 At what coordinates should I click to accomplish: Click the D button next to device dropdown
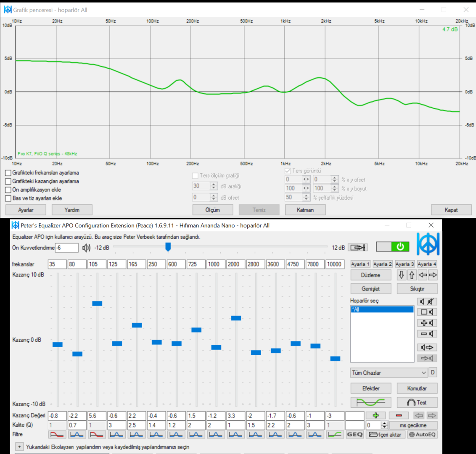433,372
